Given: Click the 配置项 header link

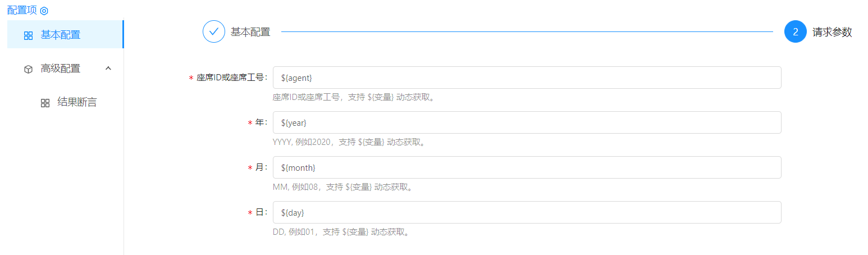Looking at the screenshot, I should tap(22, 11).
